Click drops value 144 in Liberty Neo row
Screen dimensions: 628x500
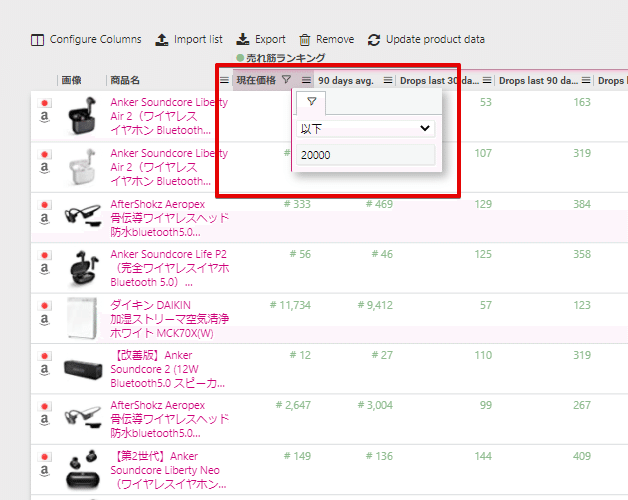click(x=483, y=456)
